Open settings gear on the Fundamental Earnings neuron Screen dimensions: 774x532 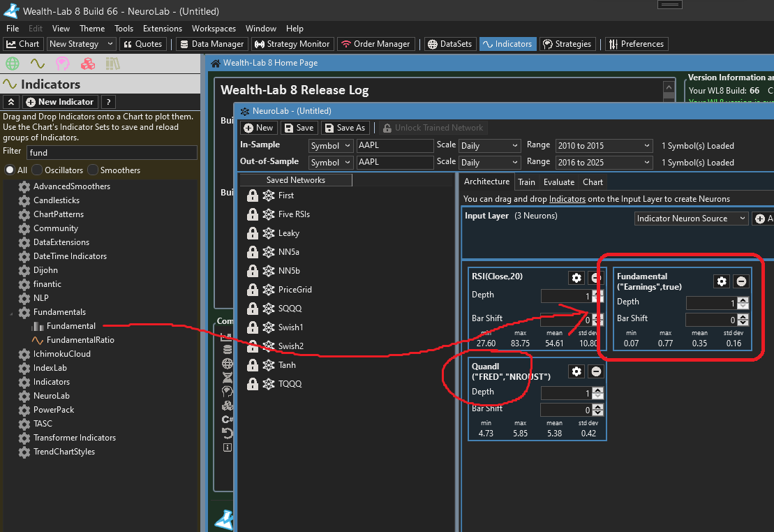click(722, 281)
